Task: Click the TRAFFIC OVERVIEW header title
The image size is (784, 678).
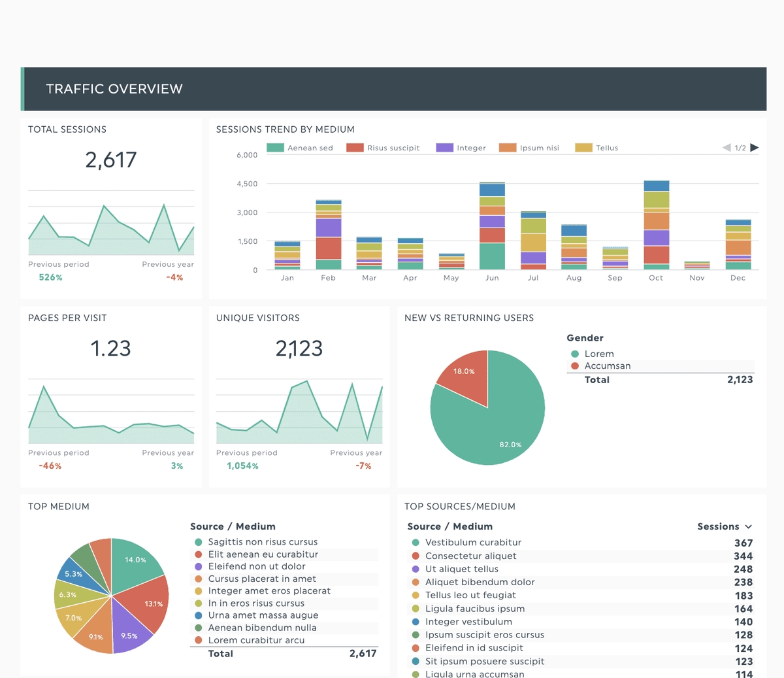Action: pos(114,89)
